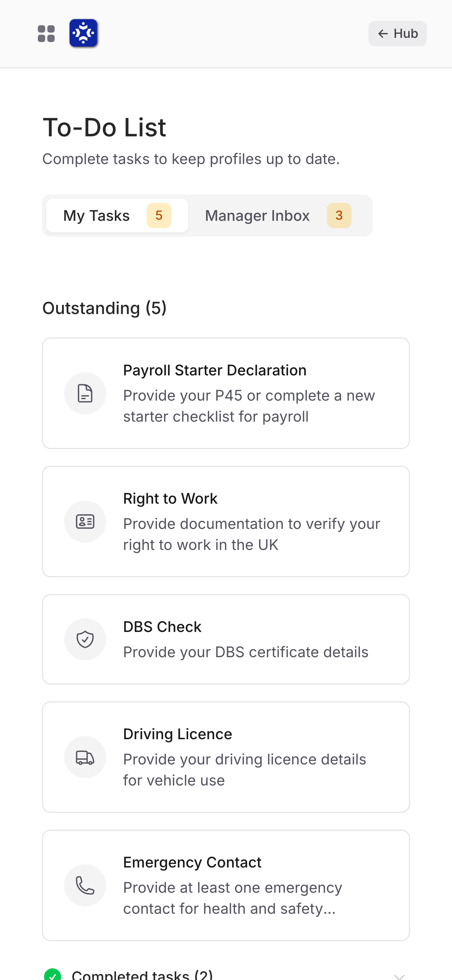Open the app grid launcher icon
This screenshot has width=452, height=980.
[46, 34]
